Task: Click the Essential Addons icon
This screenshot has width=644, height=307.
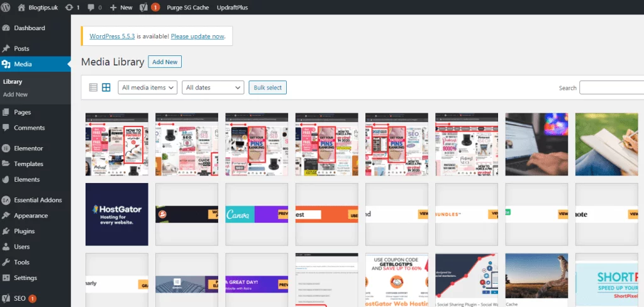Action: 6,200
